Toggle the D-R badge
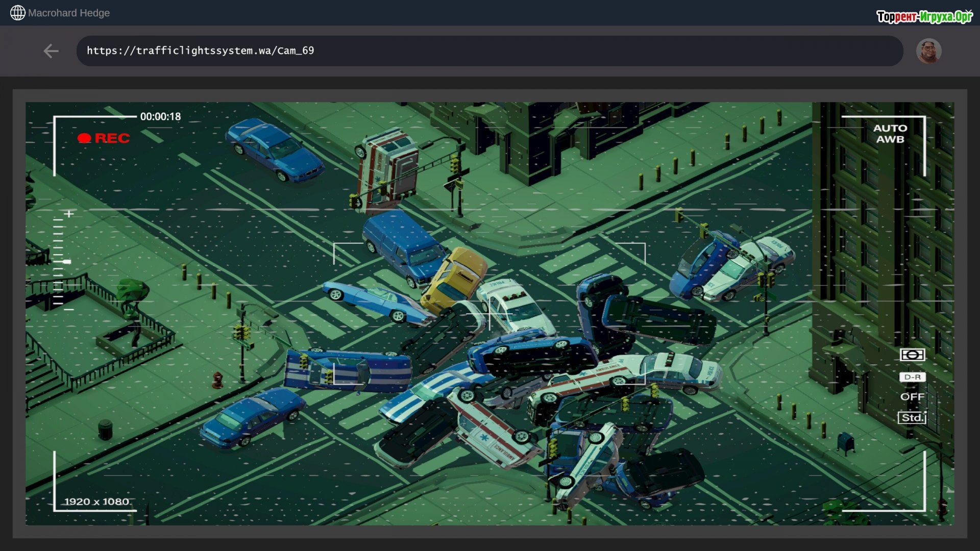The height and width of the screenshot is (551, 980). 912,377
